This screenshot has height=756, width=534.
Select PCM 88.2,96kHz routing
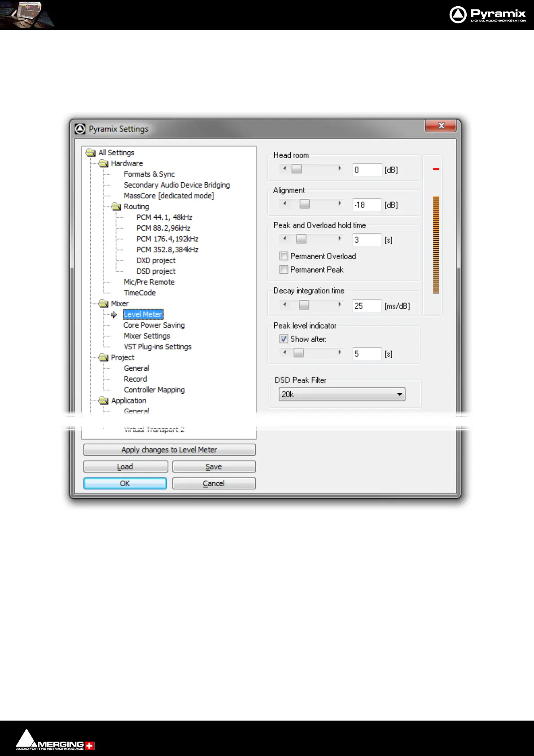[163, 228]
